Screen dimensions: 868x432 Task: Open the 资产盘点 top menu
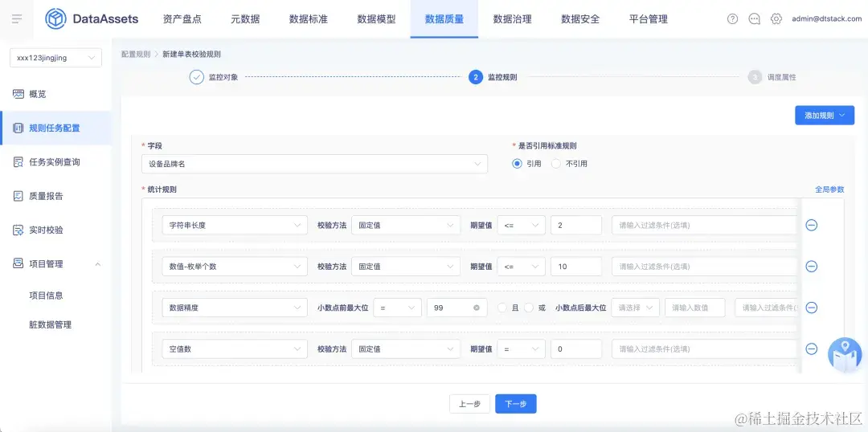(x=182, y=18)
